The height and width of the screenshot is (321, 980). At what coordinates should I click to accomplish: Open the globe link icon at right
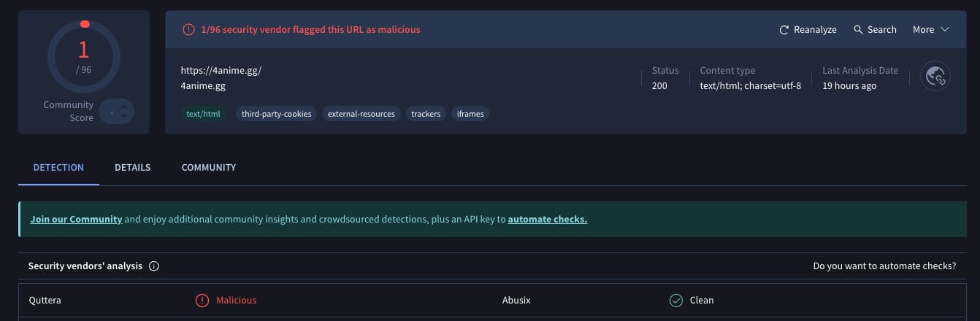(x=935, y=76)
